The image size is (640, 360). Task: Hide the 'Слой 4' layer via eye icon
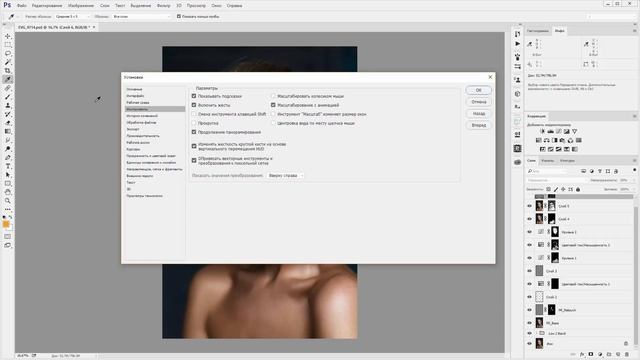[529, 219]
